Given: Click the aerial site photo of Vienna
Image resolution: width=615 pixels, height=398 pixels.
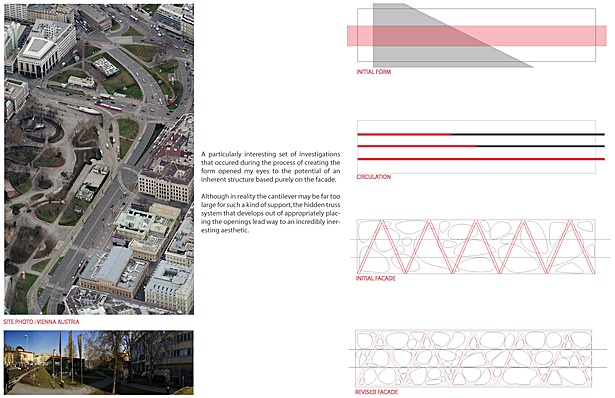Looking at the screenshot, I should click(x=99, y=159).
